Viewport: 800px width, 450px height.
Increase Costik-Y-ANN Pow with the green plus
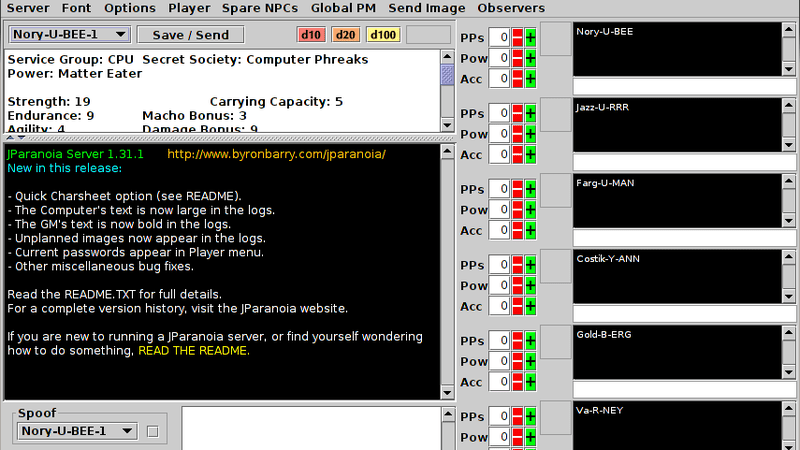531,286
